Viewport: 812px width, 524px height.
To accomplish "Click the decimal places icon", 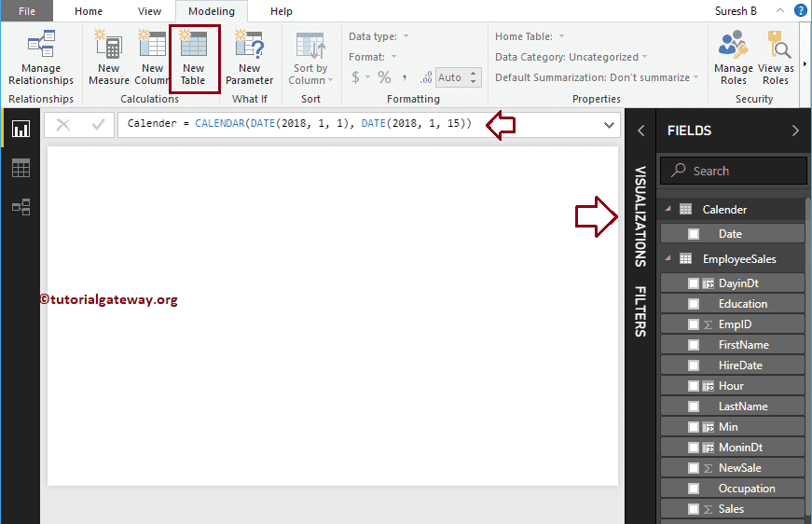I will (426, 77).
